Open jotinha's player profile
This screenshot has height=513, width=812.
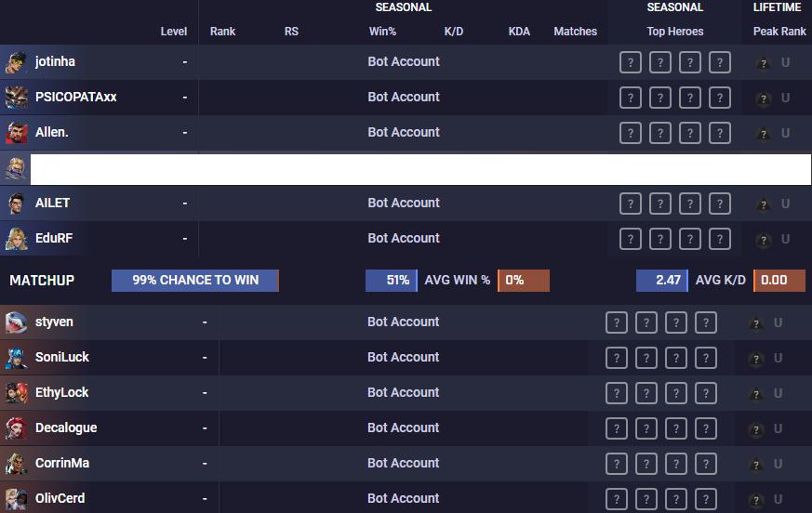pyautogui.click(x=55, y=61)
